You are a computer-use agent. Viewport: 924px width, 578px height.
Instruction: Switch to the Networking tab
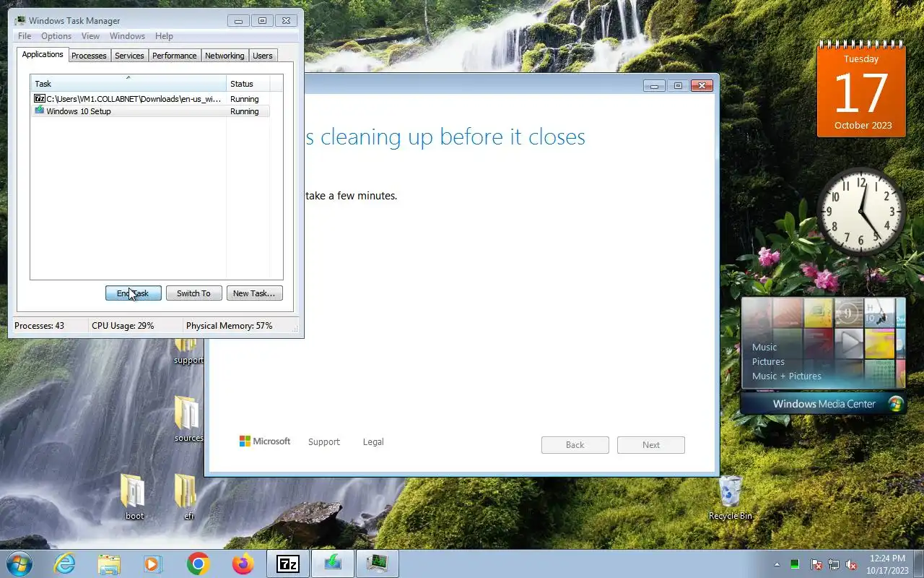click(x=225, y=56)
